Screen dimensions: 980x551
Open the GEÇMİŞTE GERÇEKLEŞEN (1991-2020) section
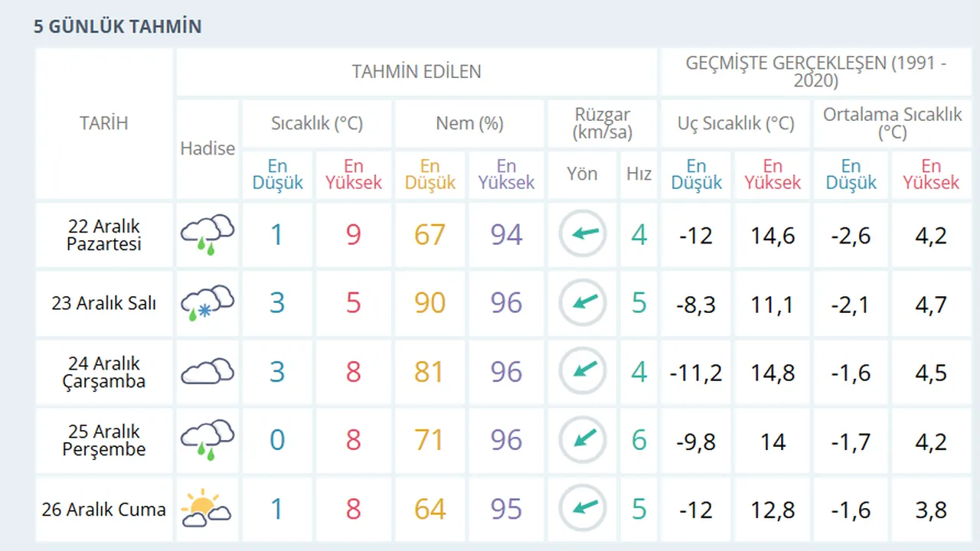coord(815,71)
